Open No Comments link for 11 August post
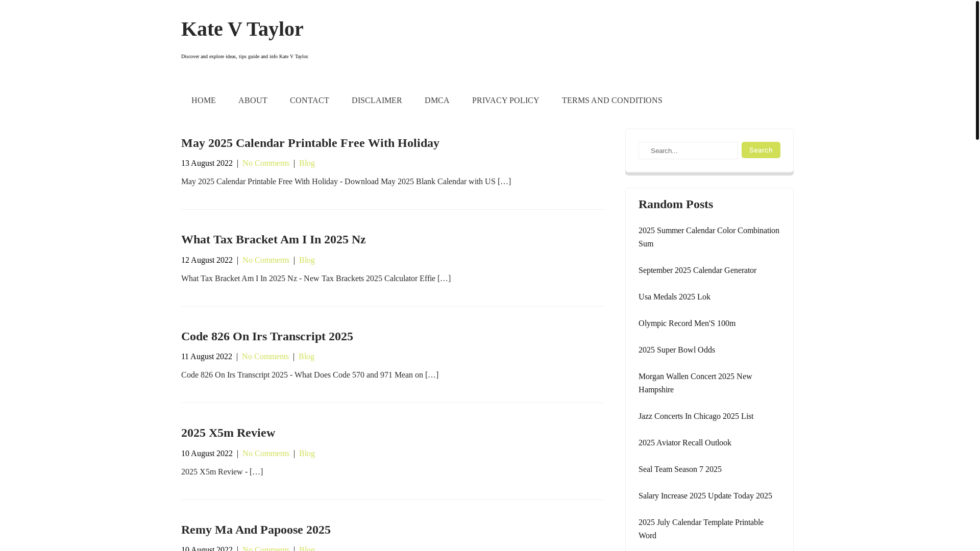 265,357
